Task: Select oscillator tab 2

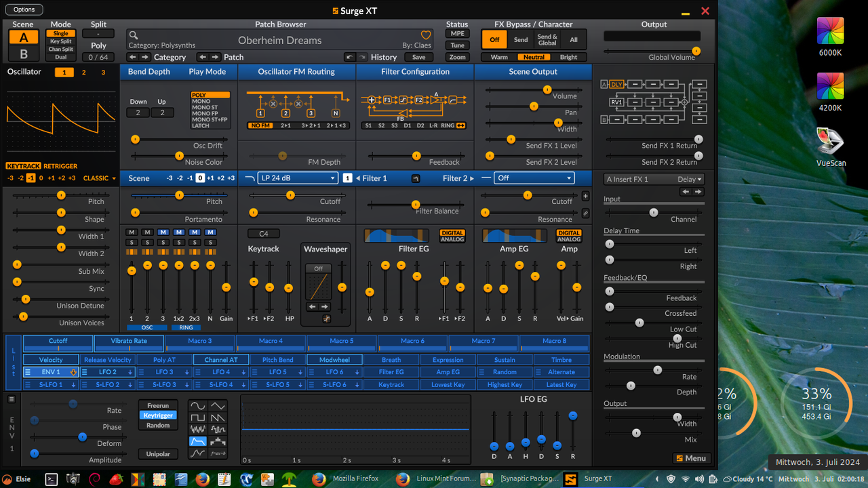Action: point(83,72)
